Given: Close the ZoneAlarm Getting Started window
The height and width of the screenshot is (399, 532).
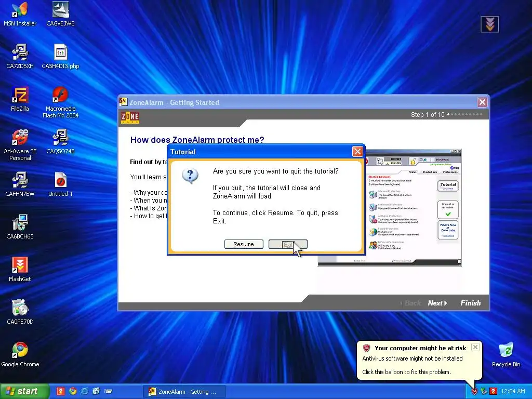Looking at the screenshot, I should coord(482,102).
